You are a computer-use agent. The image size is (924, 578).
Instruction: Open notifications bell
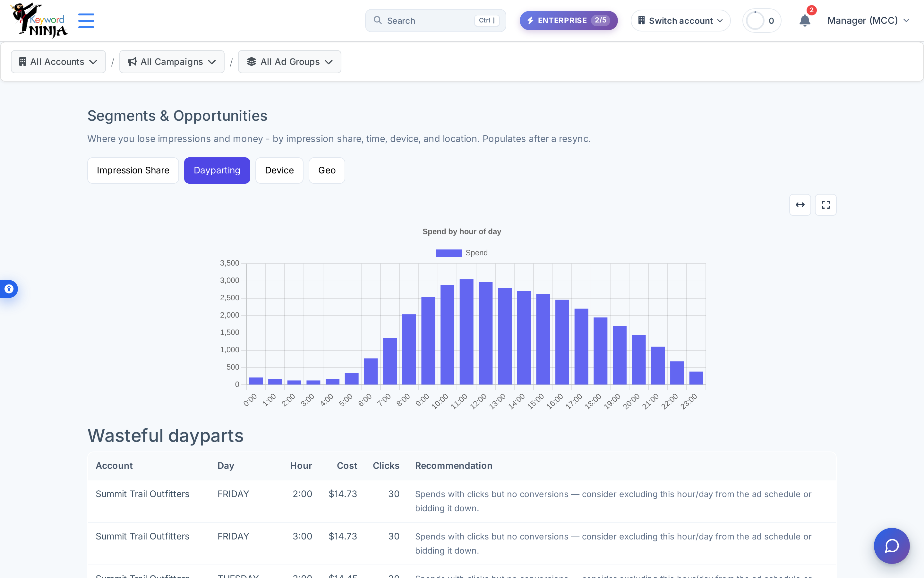(805, 21)
